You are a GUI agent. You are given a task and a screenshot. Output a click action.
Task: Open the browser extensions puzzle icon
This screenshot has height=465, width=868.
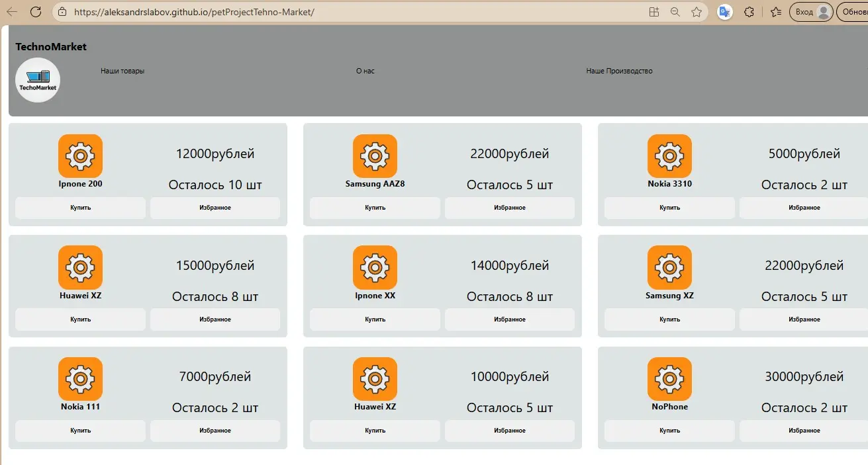(x=749, y=12)
